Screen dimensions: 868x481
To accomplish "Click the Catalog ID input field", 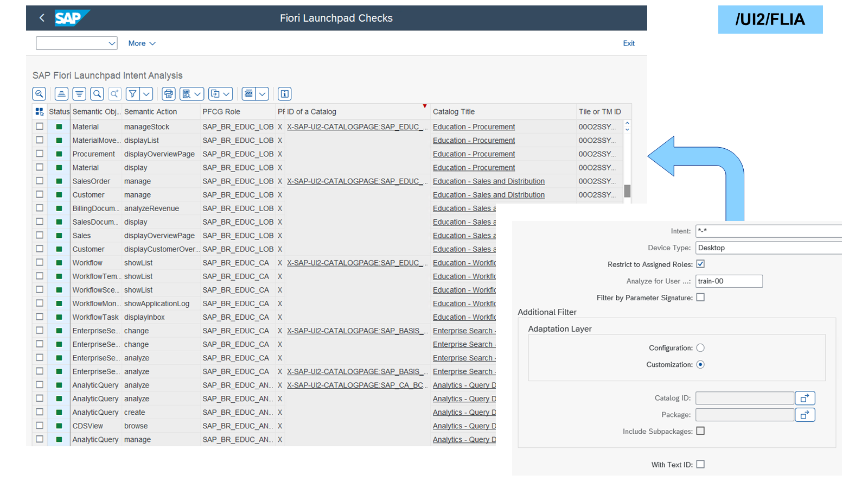I will click(744, 398).
